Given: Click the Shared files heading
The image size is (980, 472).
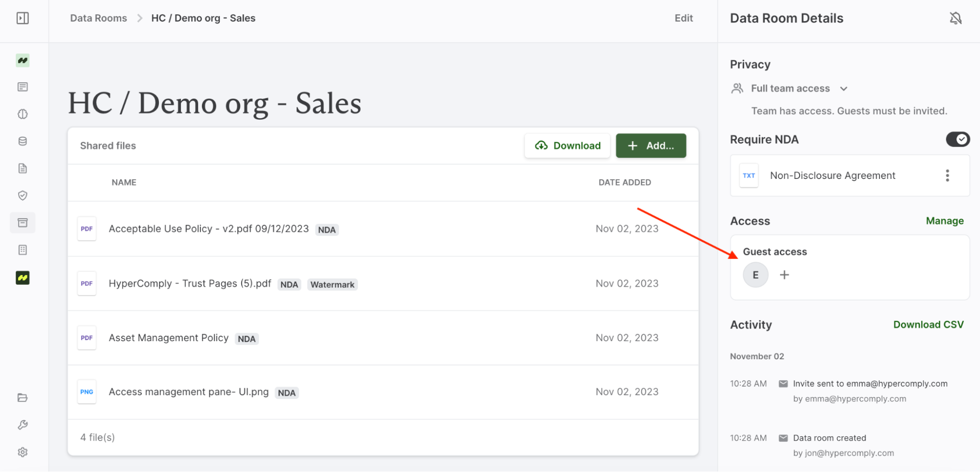Looking at the screenshot, I should 108,146.
